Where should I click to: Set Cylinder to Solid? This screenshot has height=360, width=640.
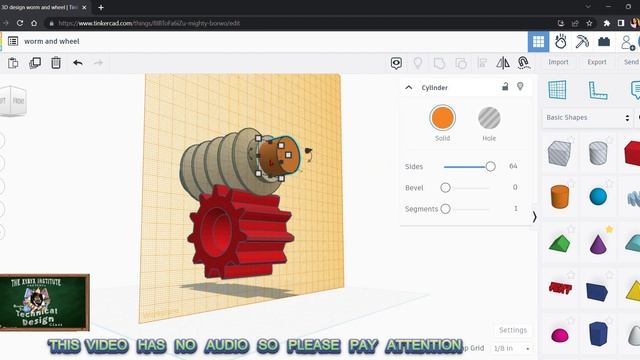click(x=442, y=118)
